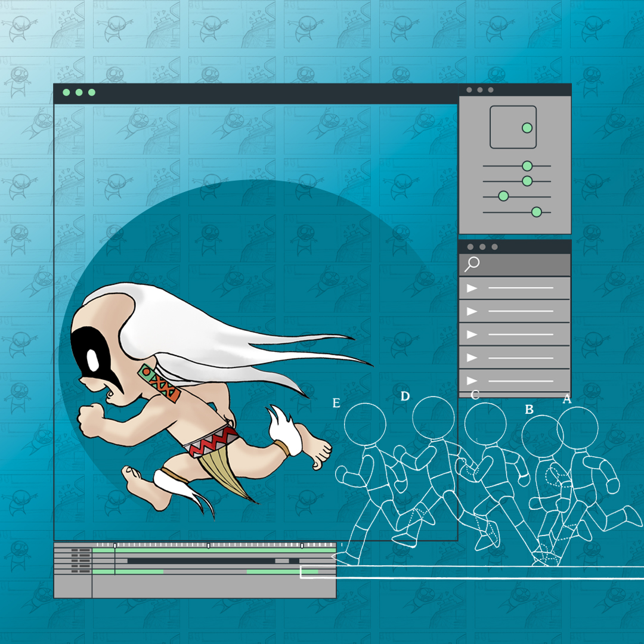
Task: Toggle the small left icon on the third timeline layer
Action: [76, 561]
